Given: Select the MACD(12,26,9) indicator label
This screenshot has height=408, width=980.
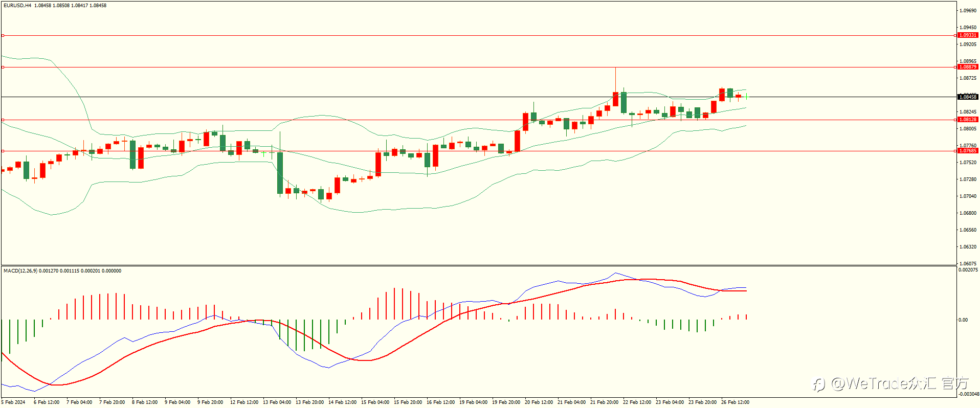Looking at the screenshot, I should (x=20, y=271).
